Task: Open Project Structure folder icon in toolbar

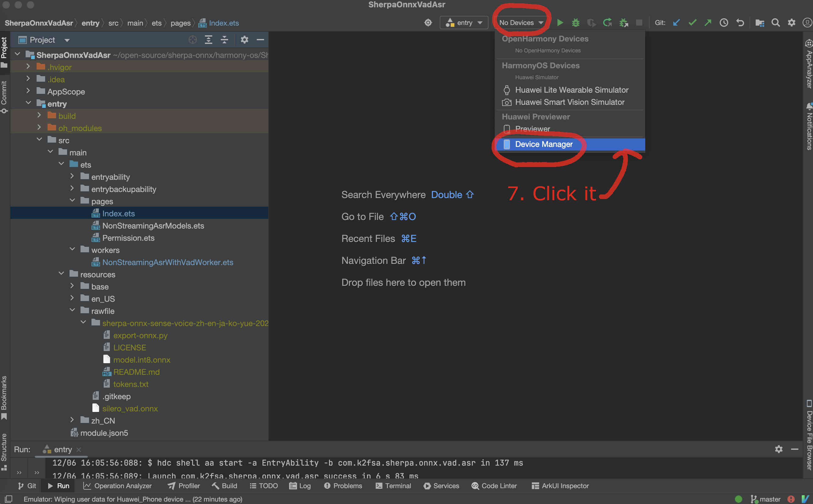Action: (760, 23)
